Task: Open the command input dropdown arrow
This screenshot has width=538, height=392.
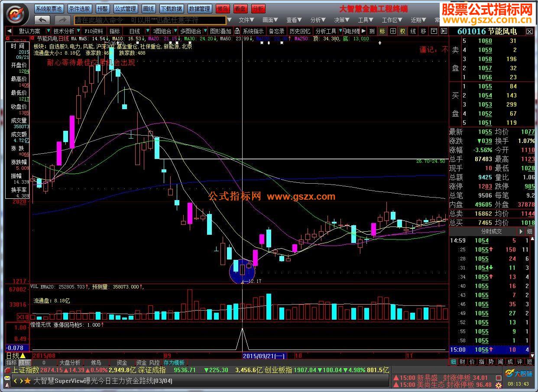Action: 230,20
